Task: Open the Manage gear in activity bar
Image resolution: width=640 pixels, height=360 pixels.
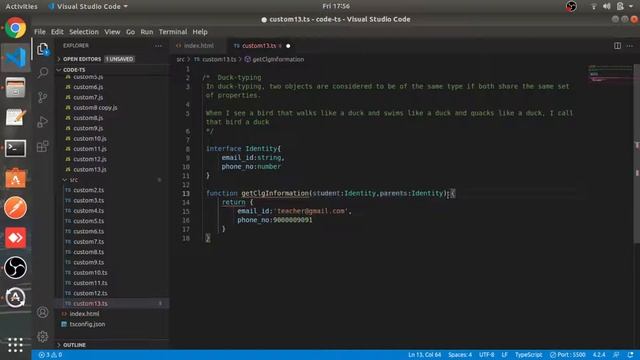Action: [x=43, y=337]
